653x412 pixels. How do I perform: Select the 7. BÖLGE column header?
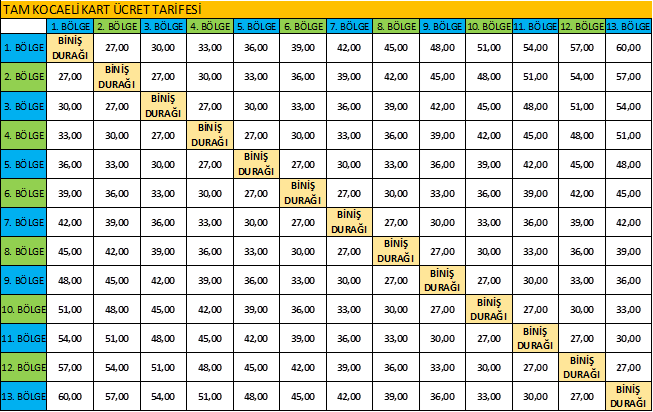click(x=349, y=24)
